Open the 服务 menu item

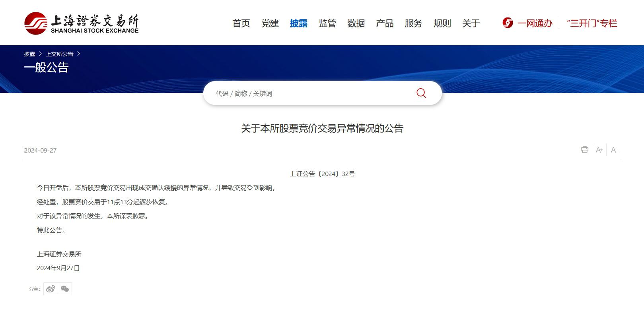(x=413, y=23)
